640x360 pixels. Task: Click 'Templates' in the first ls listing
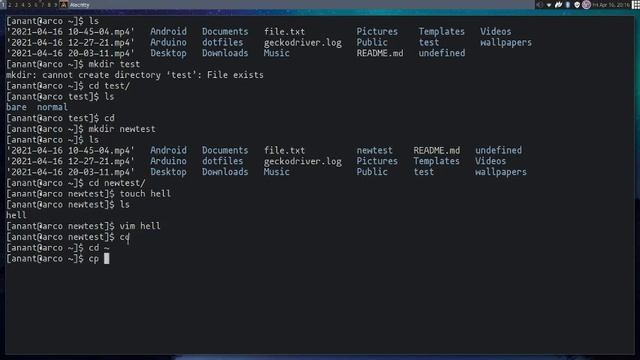click(x=441, y=32)
